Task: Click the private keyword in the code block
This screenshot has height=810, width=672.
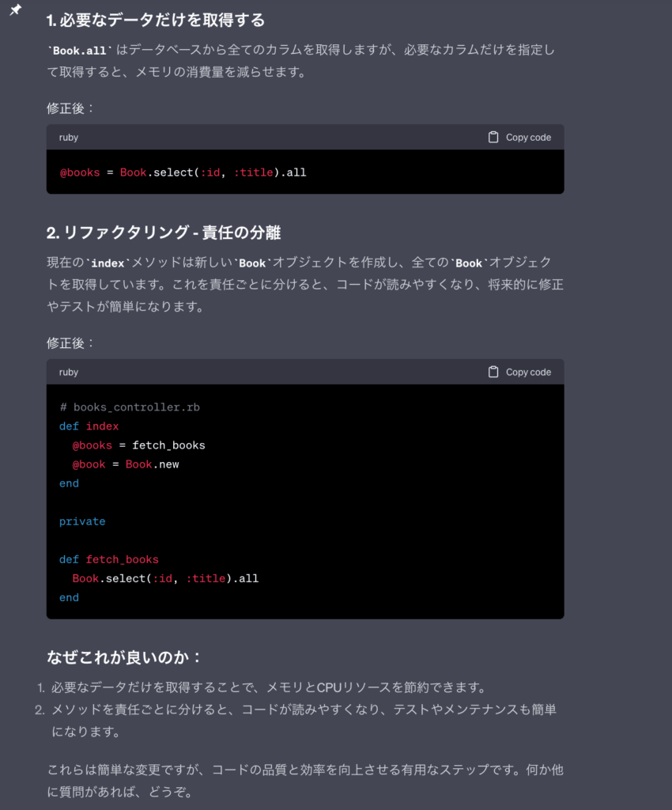Action: coord(81,521)
